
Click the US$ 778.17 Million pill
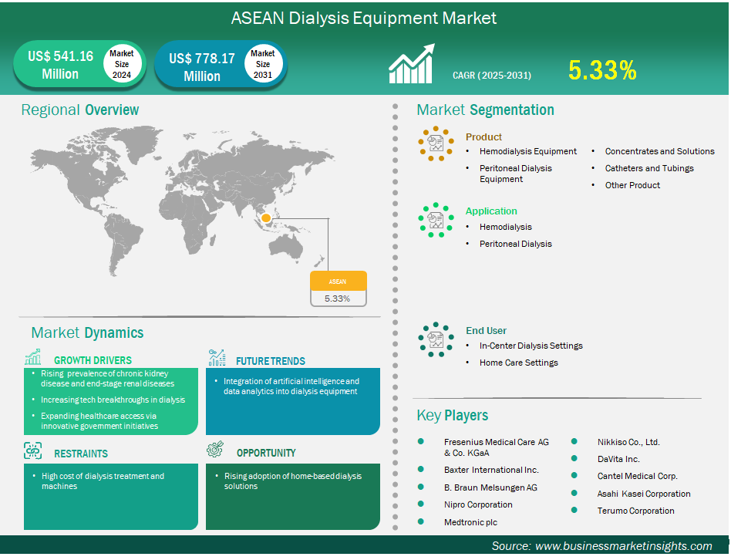tap(221, 65)
